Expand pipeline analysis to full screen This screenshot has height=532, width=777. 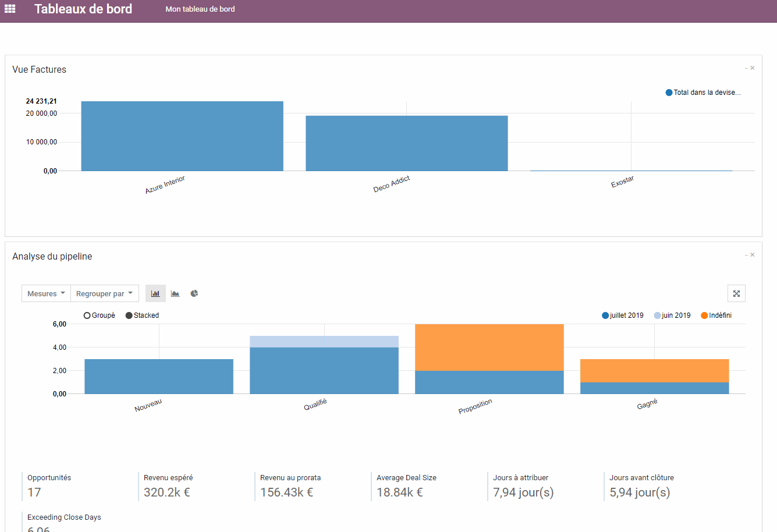tap(736, 293)
